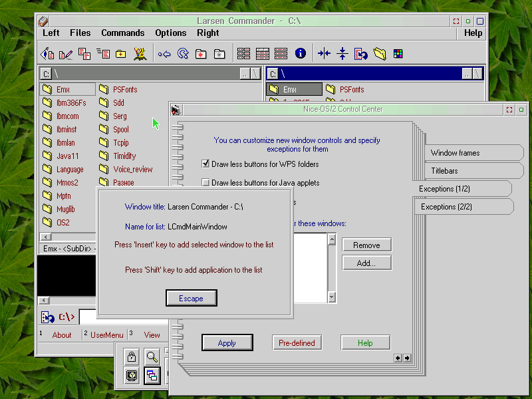Select the Exceptions (1/2) tab
The image size is (532, 399).
click(x=462, y=189)
